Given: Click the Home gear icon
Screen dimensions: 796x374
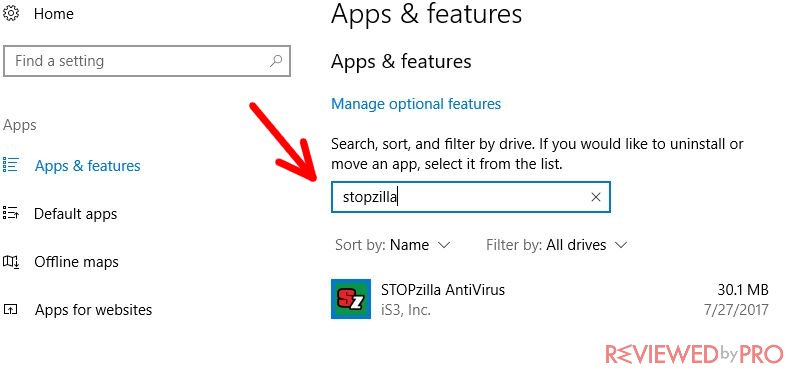Looking at the screenshot, I should click(x=11, y=13).
